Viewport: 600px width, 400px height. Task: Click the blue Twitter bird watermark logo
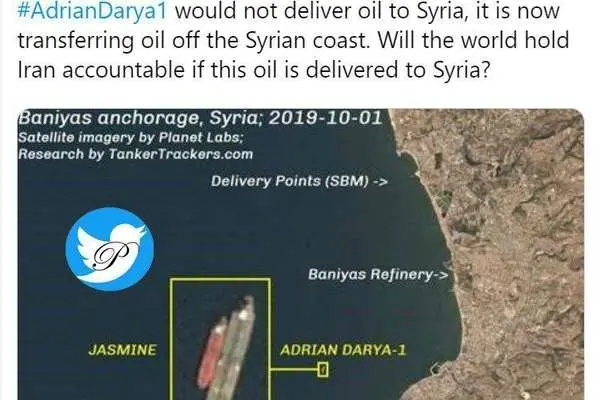tap(110, 249)
